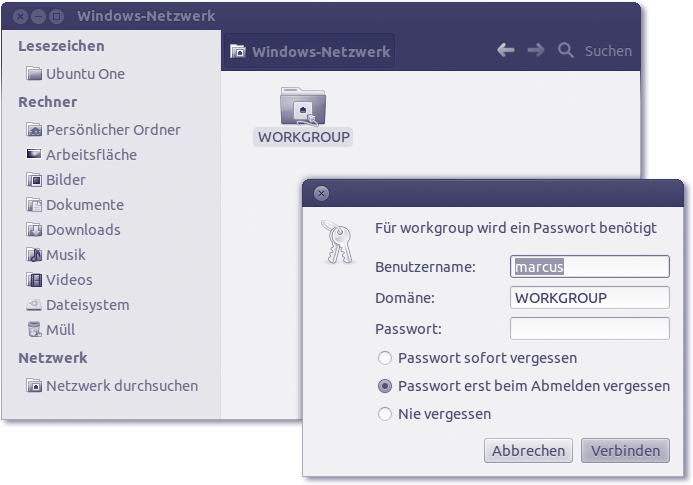Open the WORKGROUP network folder icon
Viewport: 693px width, 485px height.
[x=304, y=108]
